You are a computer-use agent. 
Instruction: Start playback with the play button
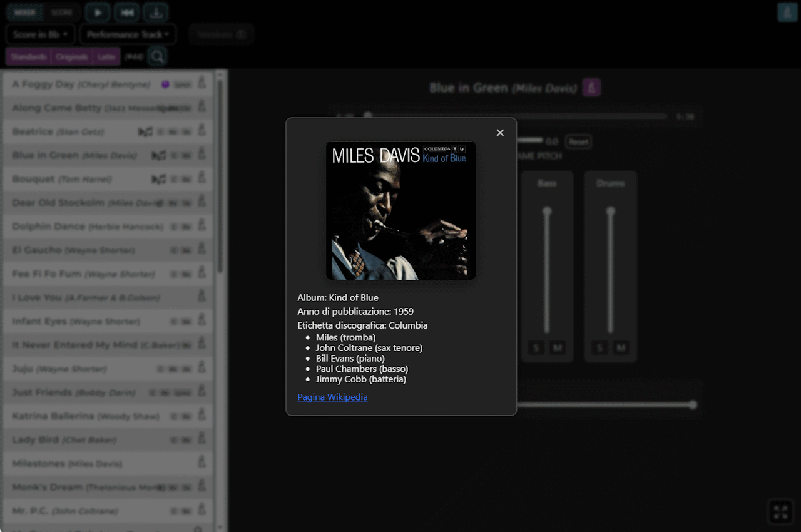[x=98, y=13]
